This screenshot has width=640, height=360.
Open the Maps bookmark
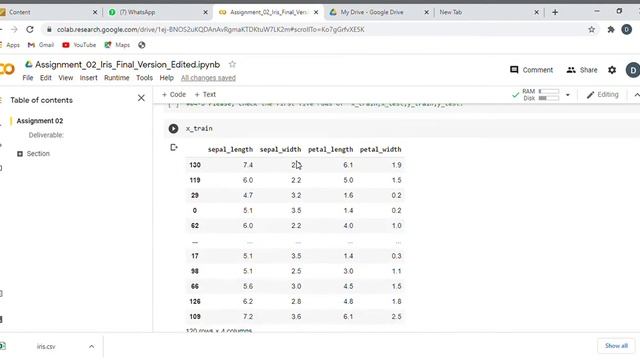pyautogui.click(x=117, y=45)
